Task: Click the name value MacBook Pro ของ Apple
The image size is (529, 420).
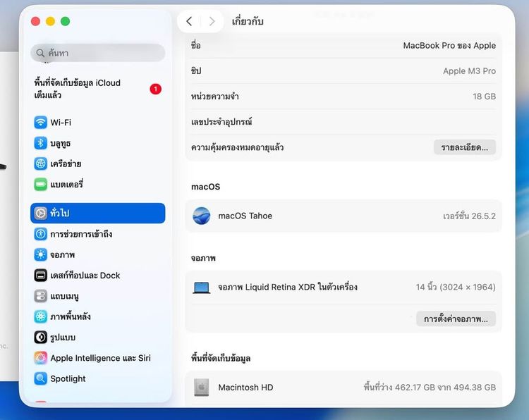Action: tap(449, 46)
